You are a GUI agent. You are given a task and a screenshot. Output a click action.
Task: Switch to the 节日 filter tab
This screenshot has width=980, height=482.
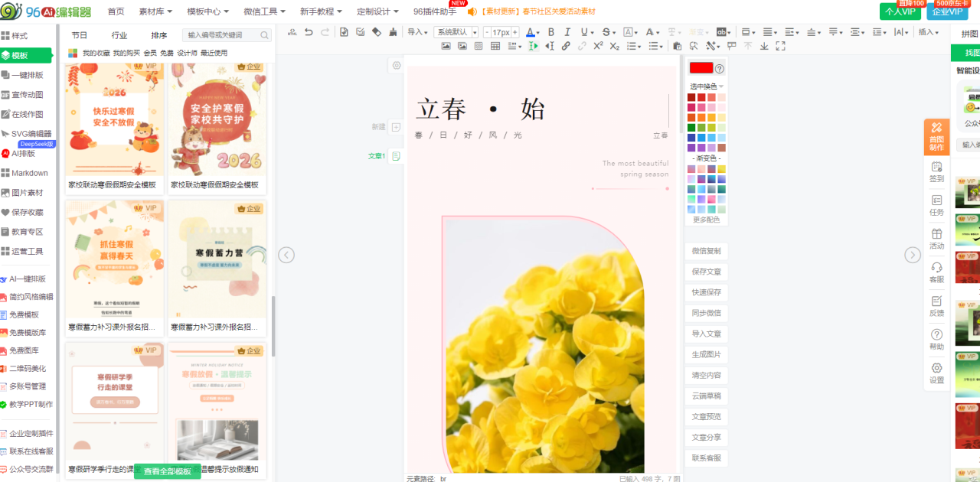point(80,35)
